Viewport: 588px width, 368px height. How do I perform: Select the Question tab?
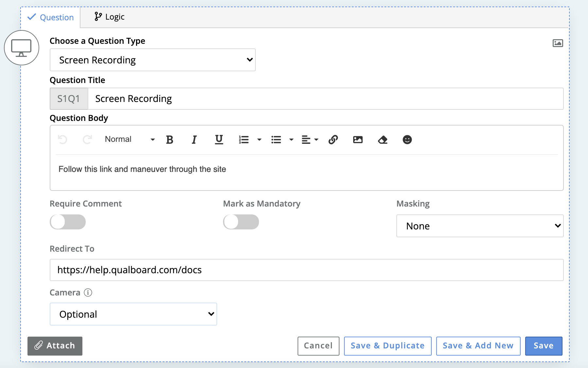click(51, 17)
